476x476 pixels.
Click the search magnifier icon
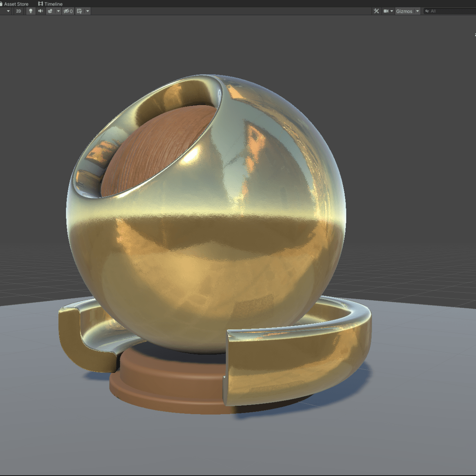(427, 11)
